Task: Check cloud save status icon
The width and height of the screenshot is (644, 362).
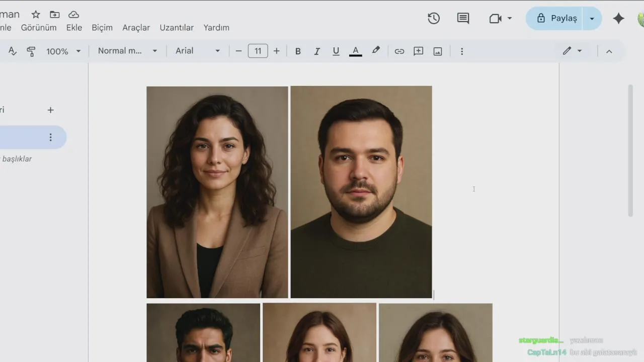Action: pos(73,15)
